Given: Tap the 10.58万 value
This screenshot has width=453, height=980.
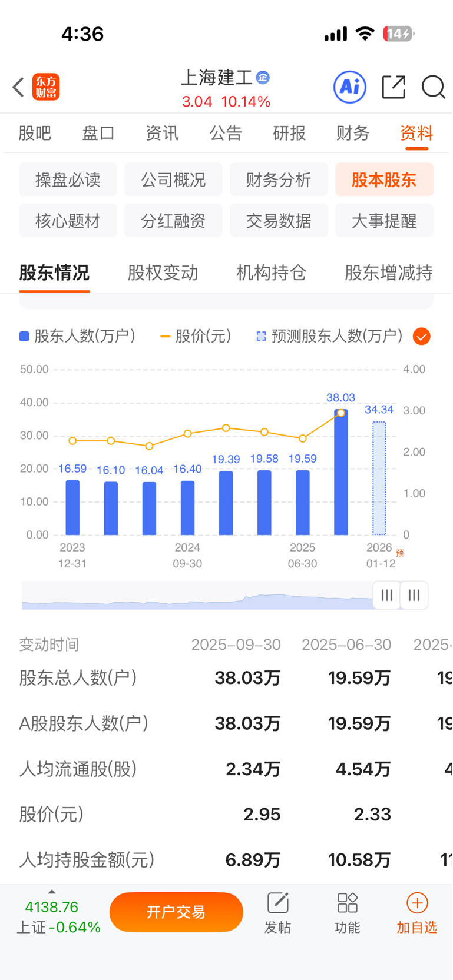Looking at the screenshot, I should 359,860.
